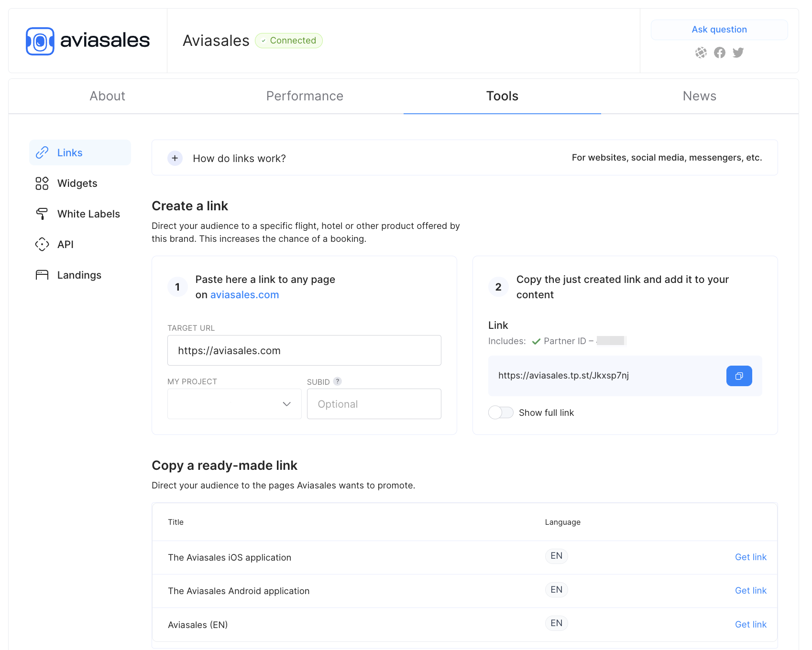The height and width of the screenshot is (650, 812).
Task: Click the 'Create a link' heading
Action: pos(190,206)
